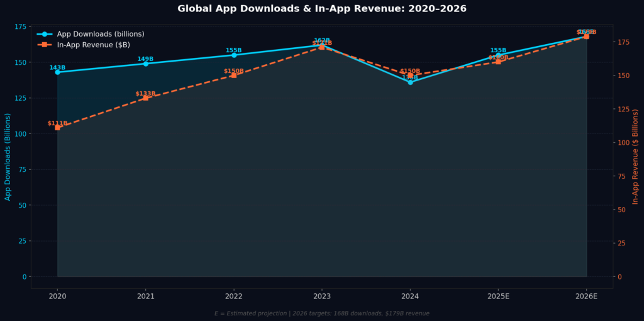This screenshot has height=321, width=644.
Task: Click the orange revenue square for 2021
Action: pos(146,98)
